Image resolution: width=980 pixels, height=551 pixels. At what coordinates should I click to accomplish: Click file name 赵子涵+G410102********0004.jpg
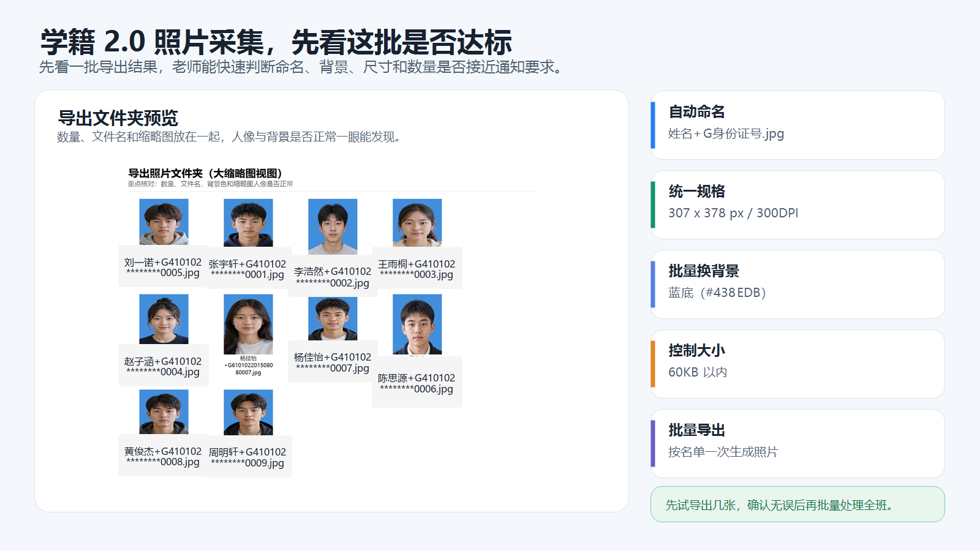click(x=163, y=367)
